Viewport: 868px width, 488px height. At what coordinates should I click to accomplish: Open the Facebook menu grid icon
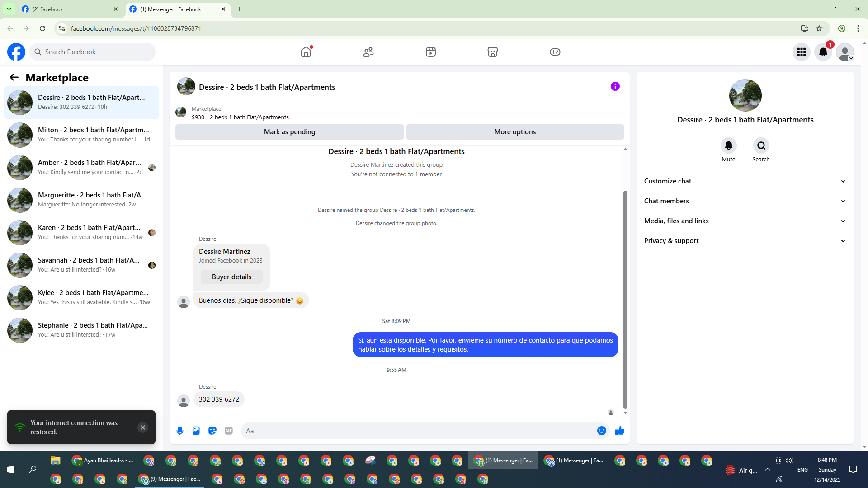click(x=802, y=52)
